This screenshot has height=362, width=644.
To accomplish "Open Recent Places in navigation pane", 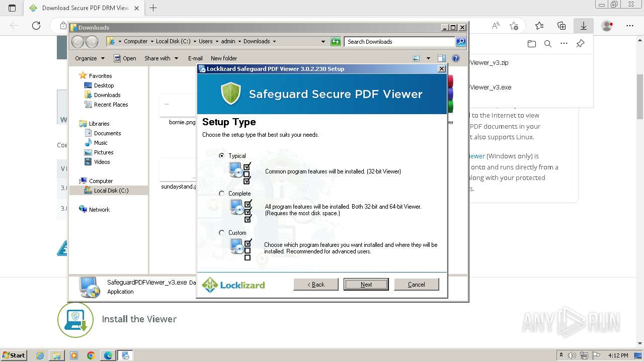I will [111, 105].
